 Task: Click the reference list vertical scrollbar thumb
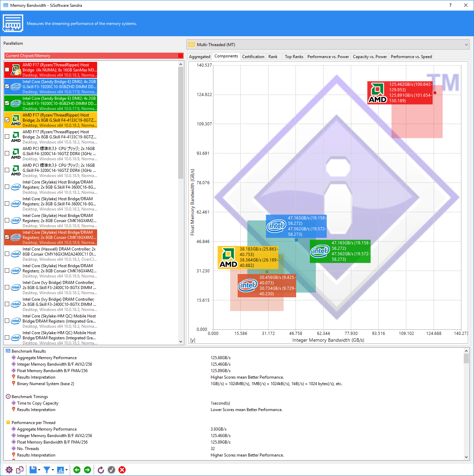click(x=181, y=123)
